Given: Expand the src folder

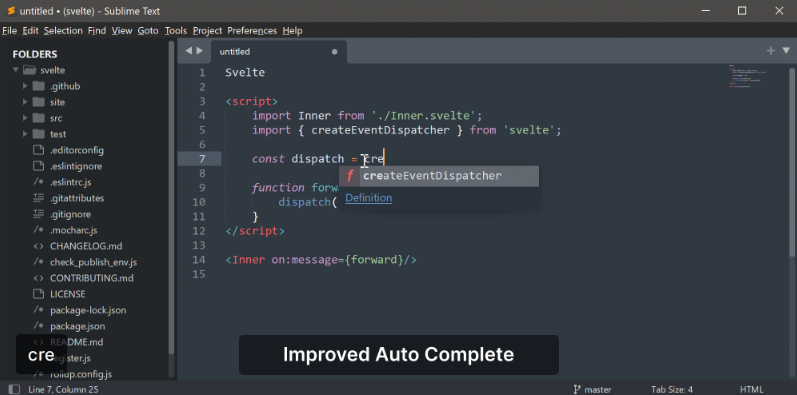Looking at the screenshot, I should tap(25, 118).
